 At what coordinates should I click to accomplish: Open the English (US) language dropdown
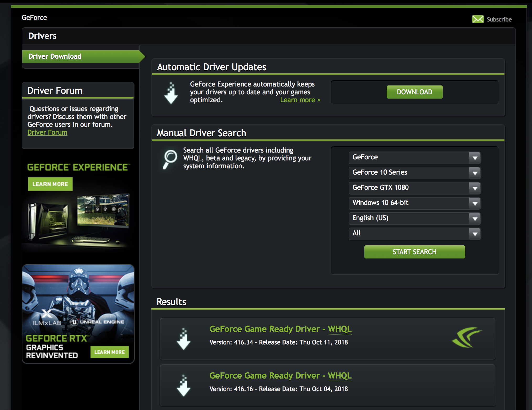(414, 218)
